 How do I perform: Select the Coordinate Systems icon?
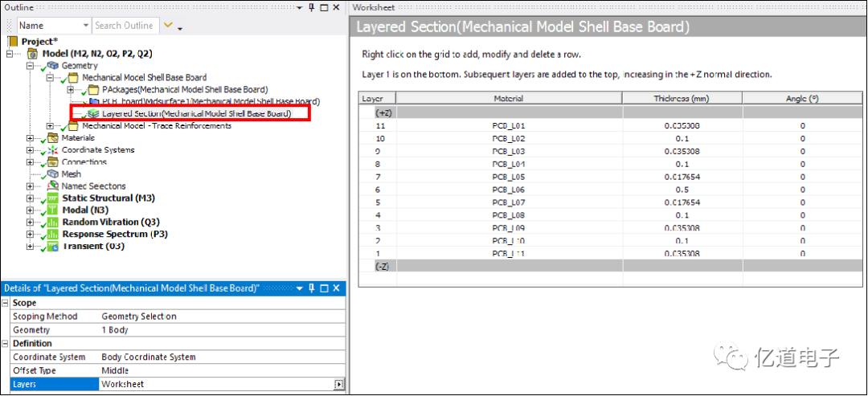click(53, 150)
